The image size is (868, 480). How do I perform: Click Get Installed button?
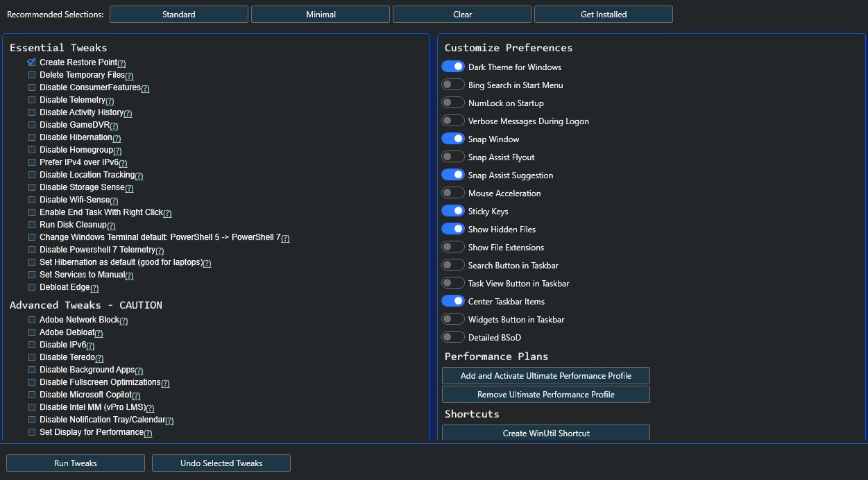tap(604, 14)
